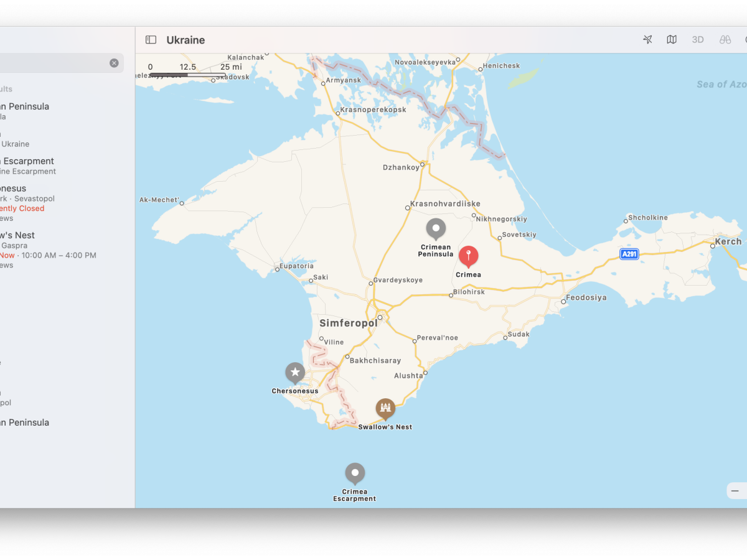Click the current location arrow icon

click(x=647, y=40)
